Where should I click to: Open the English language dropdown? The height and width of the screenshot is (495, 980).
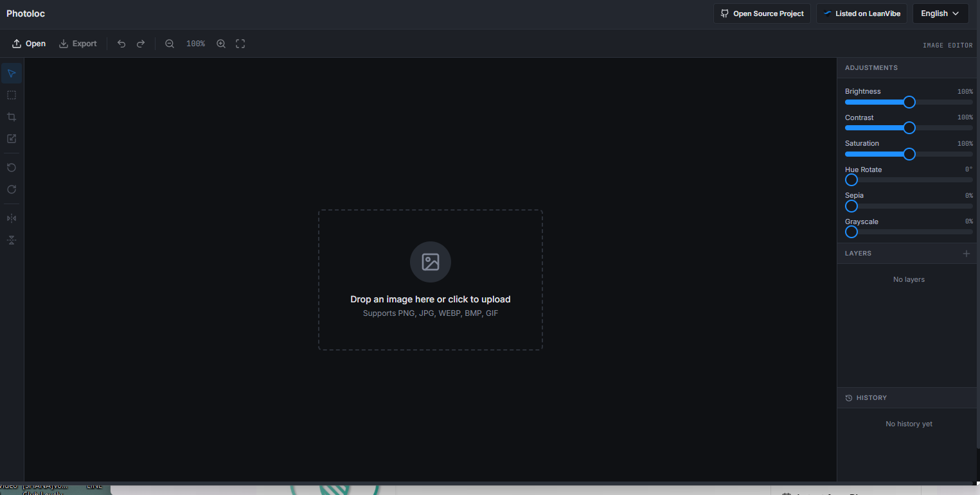940,13
